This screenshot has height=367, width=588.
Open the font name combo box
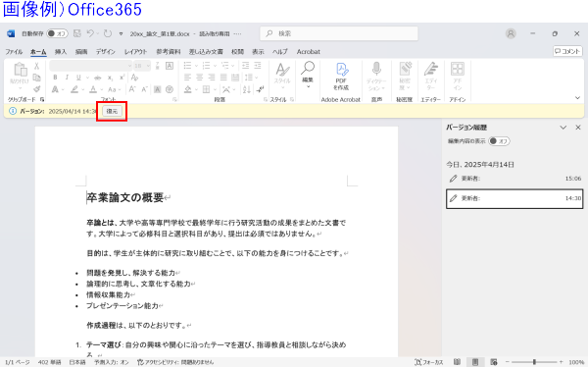point(91,66)
